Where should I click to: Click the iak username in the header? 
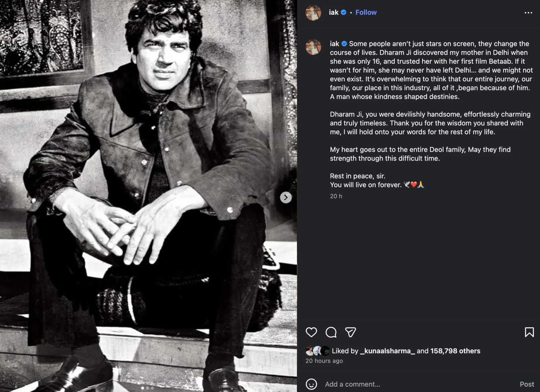point(334,12)
